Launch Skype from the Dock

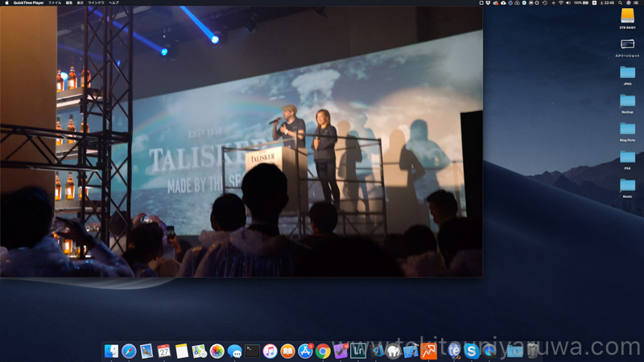click(x=471, y=351)
